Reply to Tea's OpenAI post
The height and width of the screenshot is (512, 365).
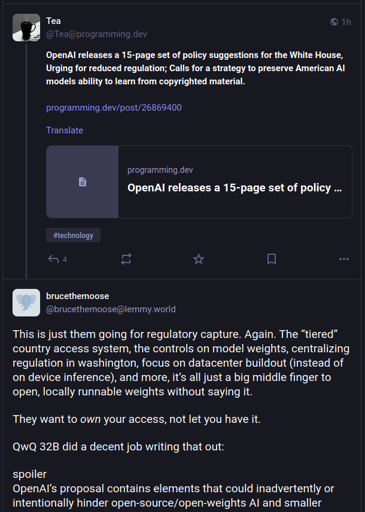coord(53,259)
